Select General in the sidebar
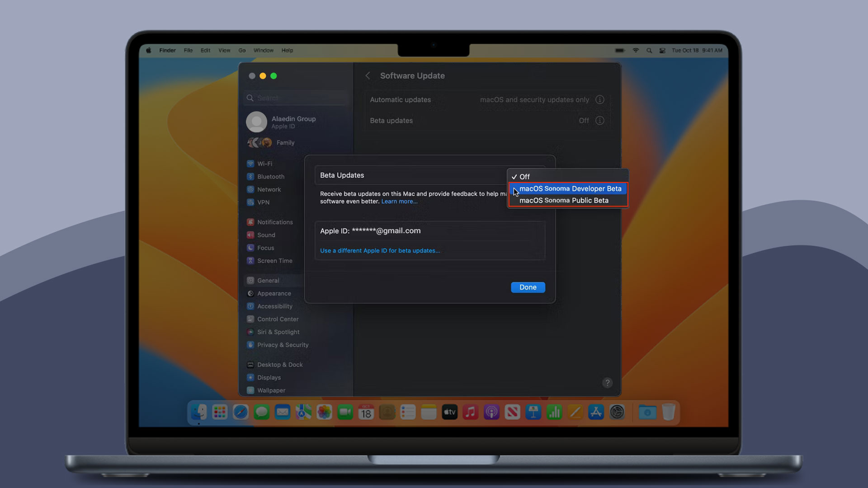868x488 pixels. [274, 281]
